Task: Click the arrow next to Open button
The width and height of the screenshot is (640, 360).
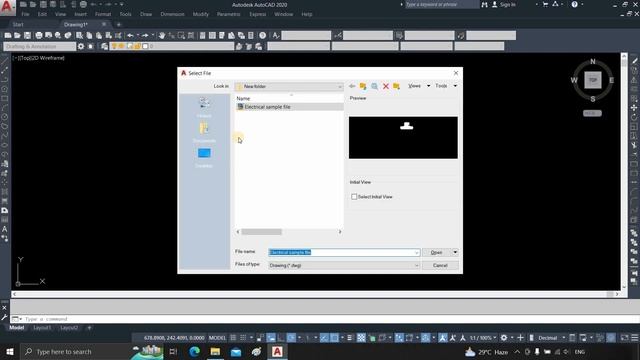Action: (x=455, y=253)
